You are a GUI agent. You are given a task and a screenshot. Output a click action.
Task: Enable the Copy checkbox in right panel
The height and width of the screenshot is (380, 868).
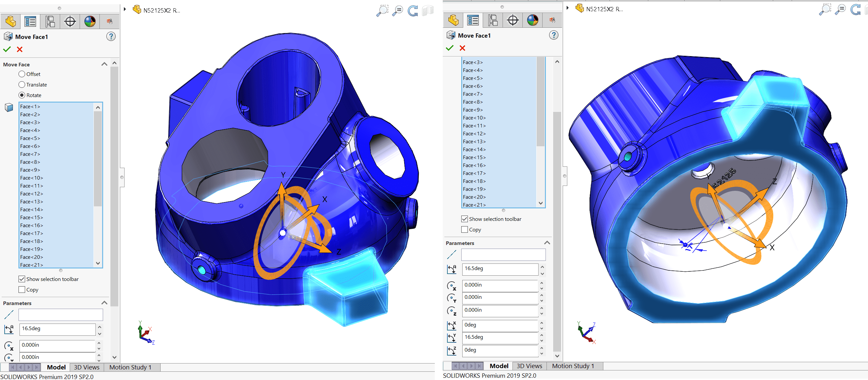[464, 229]
